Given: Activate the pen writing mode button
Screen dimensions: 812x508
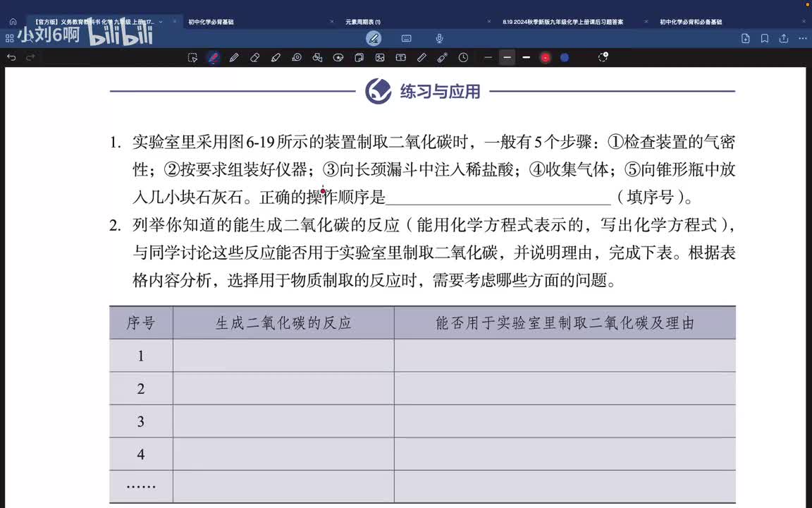Looking at the screenshot, I should click(x=374, y=38).
